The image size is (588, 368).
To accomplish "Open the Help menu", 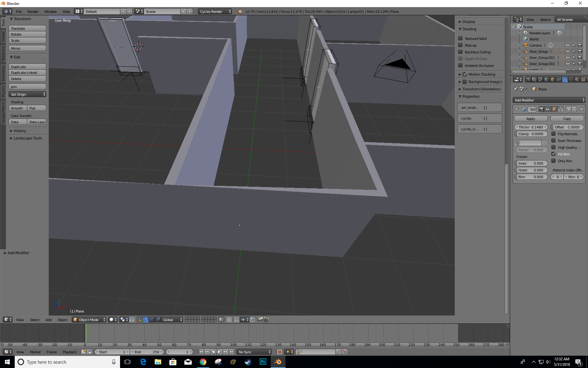I will pyautogui.click(x=66, y=11).
